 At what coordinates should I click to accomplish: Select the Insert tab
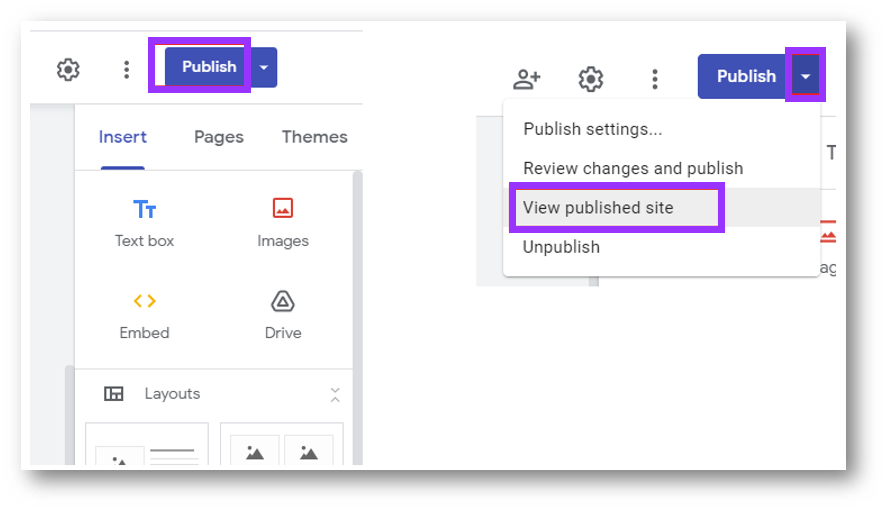coord(123,137)
